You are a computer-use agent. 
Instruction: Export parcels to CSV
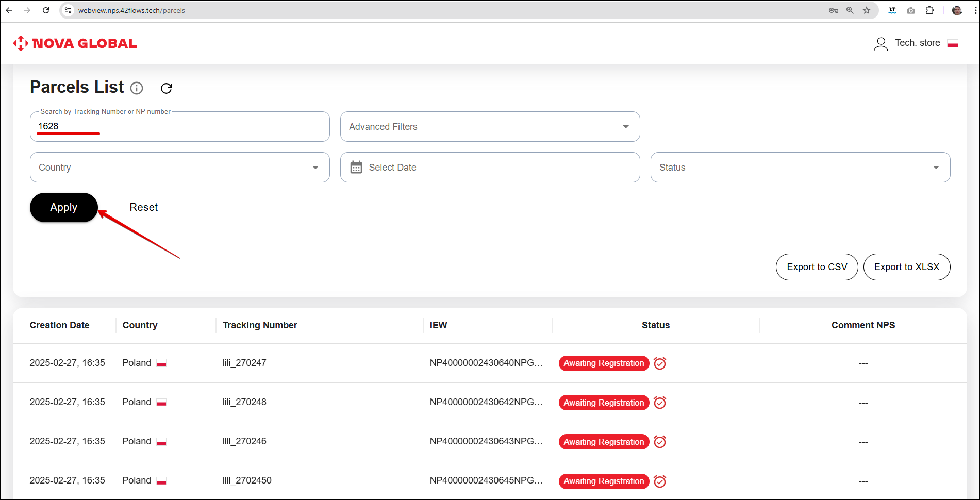[817, 267]
